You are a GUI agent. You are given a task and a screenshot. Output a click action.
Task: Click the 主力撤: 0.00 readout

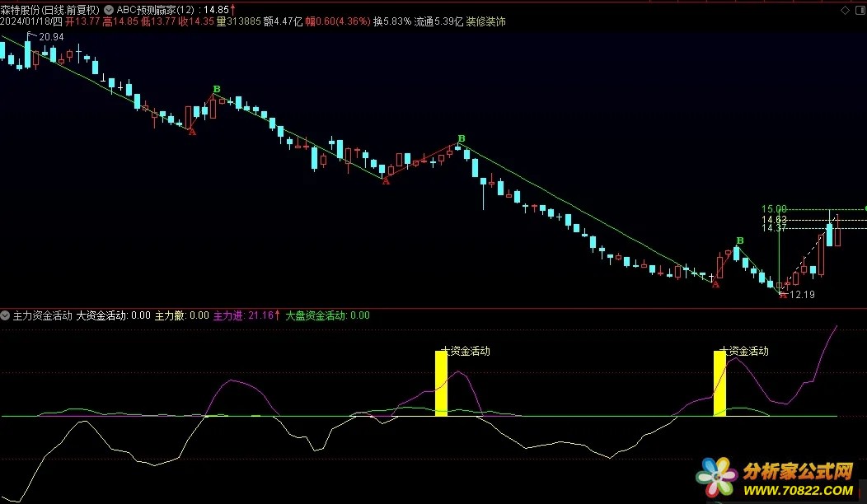coord(181,315)
